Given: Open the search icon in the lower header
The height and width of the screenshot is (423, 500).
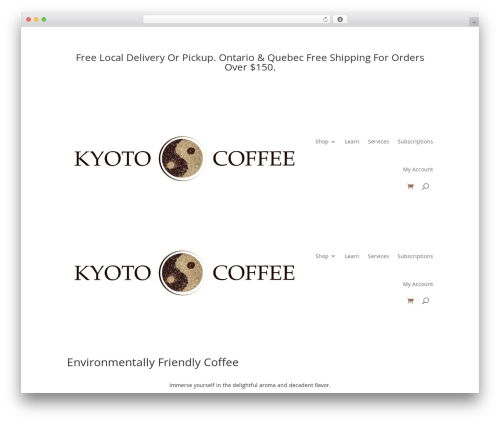Looking at the screenshot, I should (x=425, y=301).
